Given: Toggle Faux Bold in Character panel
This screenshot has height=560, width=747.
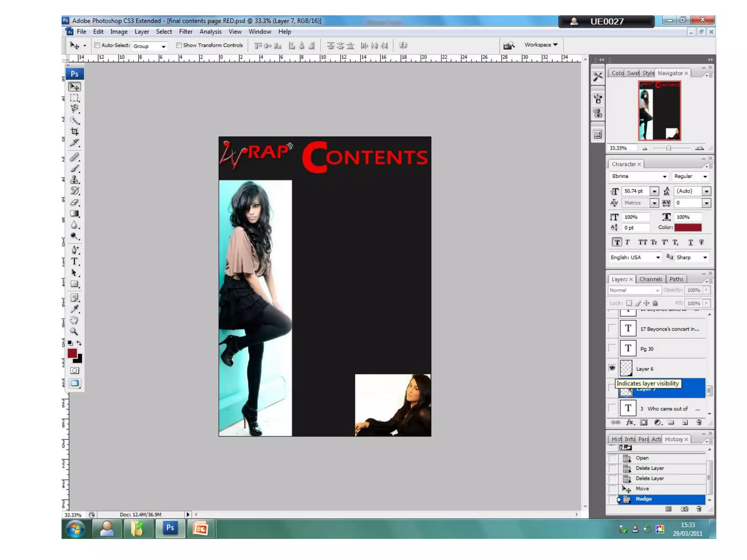Looking at the screenshot, I should click(x=616, y=242).
